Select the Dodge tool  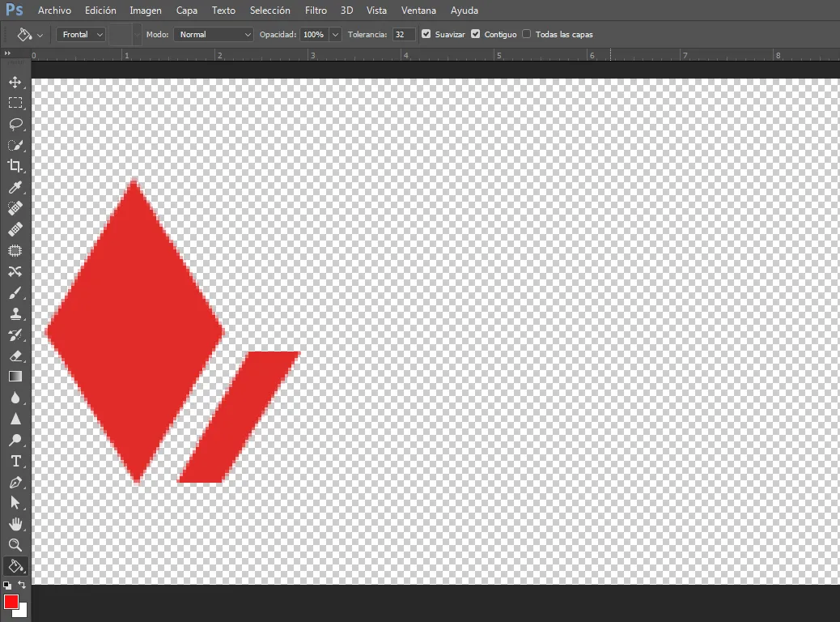pos(15,441)
